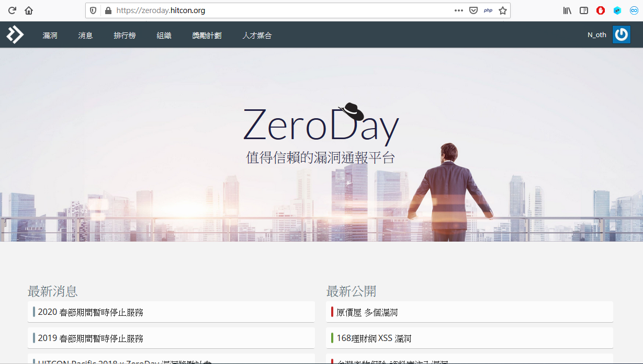Open the 組織 menu item
Image resolution: width=643 pixels, height=364 pixels.
click(164, 36)
